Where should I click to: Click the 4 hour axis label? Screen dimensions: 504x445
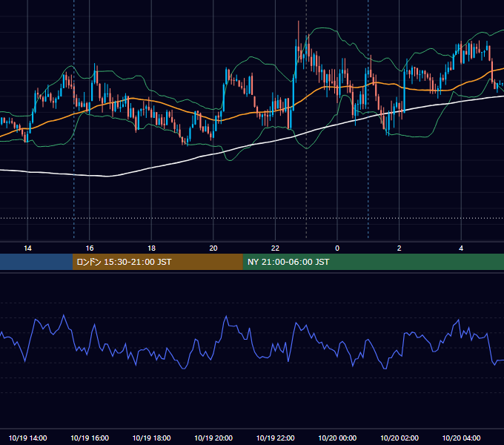(x=461, y=248)
